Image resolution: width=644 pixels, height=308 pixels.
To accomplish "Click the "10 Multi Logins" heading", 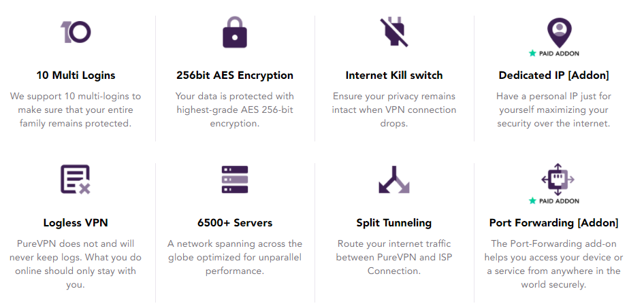I will 76,75.
